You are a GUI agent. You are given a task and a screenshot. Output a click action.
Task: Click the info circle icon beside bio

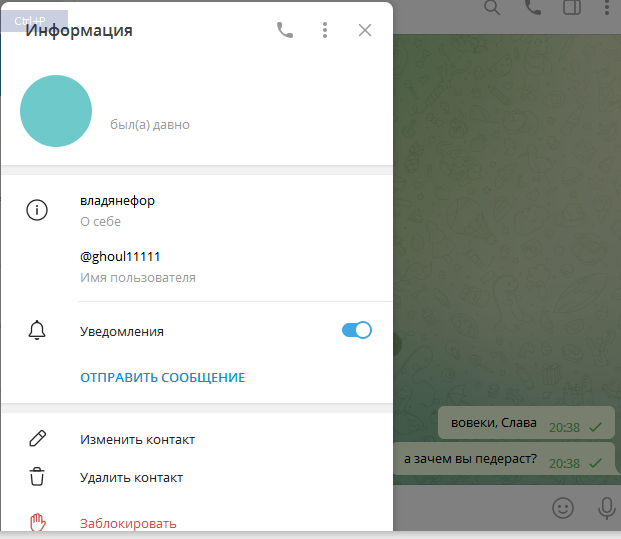coord(37,210)
